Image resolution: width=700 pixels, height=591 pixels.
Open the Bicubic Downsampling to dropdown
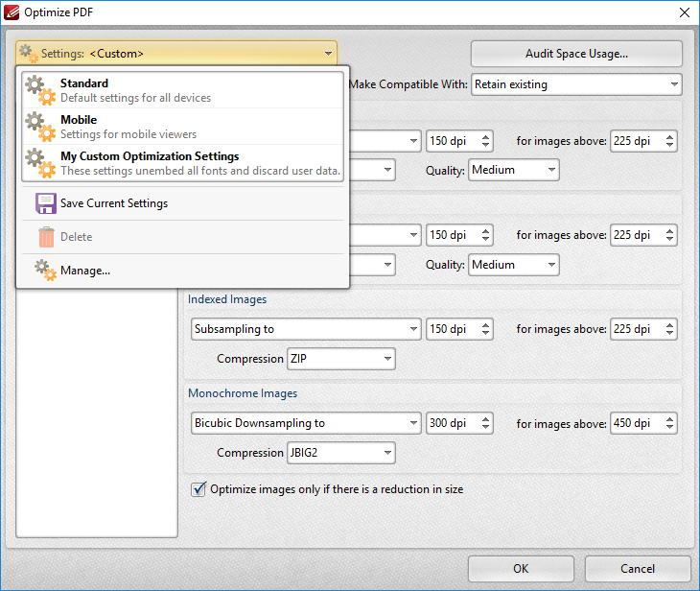pyautogui.click(x=306, y=423)
